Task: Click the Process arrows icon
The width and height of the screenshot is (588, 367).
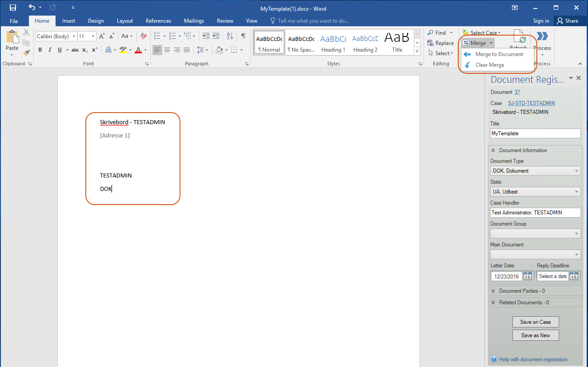Action: (542, 36)
